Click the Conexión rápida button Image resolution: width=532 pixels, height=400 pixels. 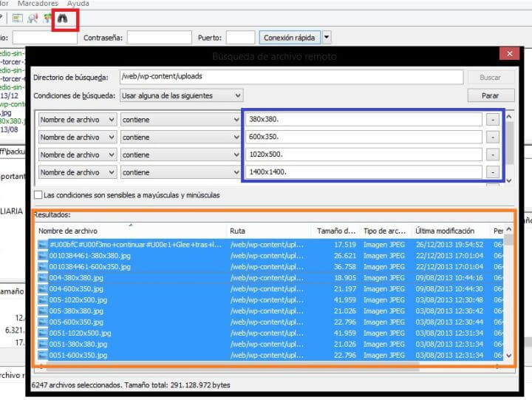pyautogui.click(x=290, y=37)
